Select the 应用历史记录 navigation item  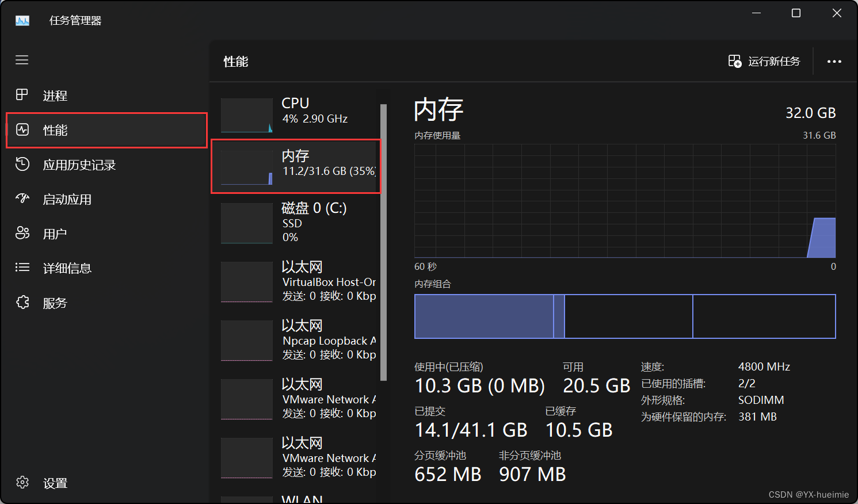106,165
